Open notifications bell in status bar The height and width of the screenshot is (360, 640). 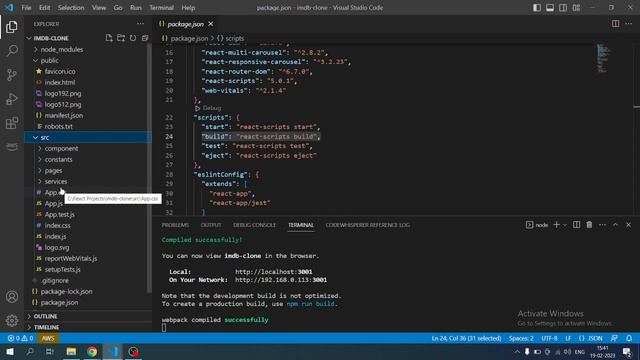click(x=629, y=338)
